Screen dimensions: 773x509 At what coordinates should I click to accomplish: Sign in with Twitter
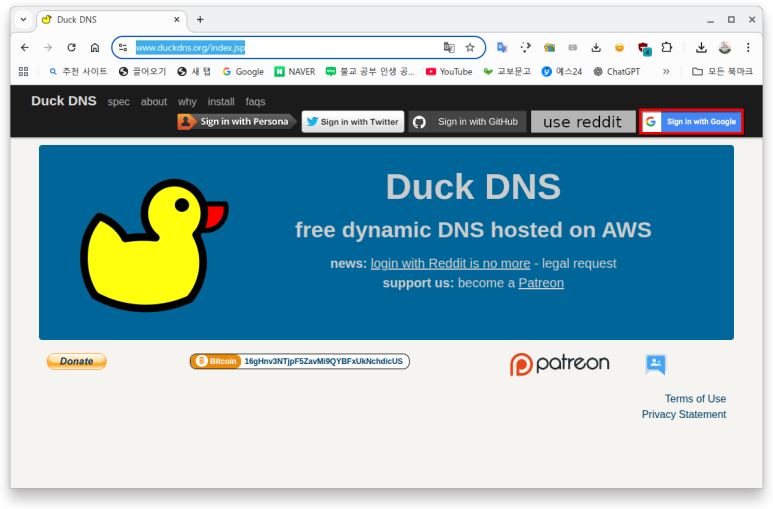coord(353,121)
